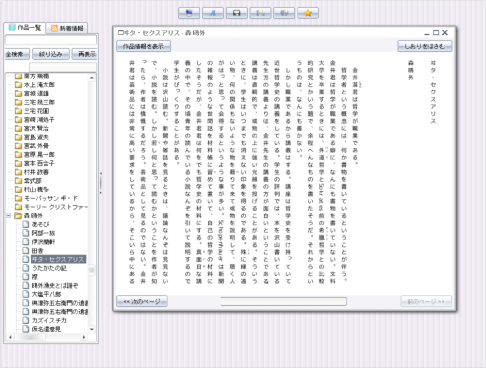
Task: Click the up arrow of tree vertical scrollbar
Action: [92, 78]
